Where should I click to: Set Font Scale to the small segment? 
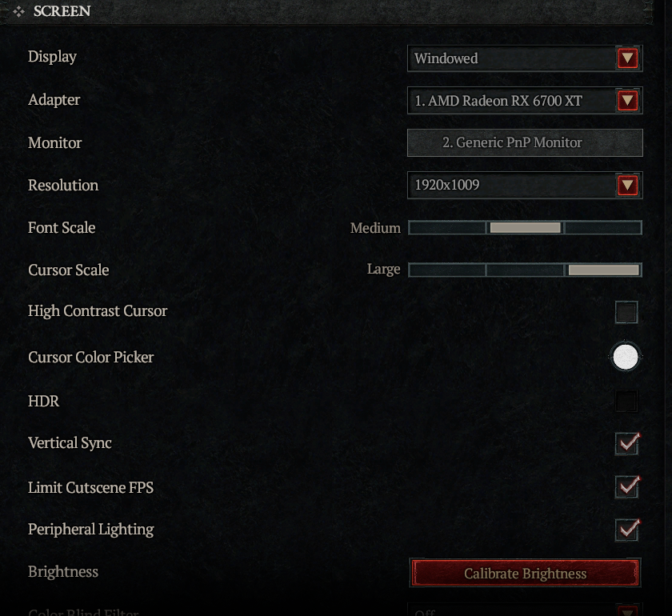(447, 228)
